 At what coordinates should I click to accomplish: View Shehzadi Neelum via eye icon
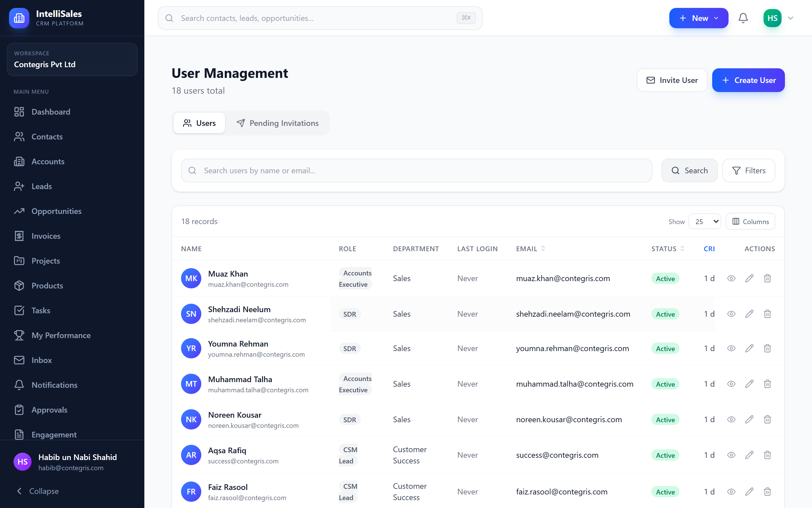click(731, 314)
